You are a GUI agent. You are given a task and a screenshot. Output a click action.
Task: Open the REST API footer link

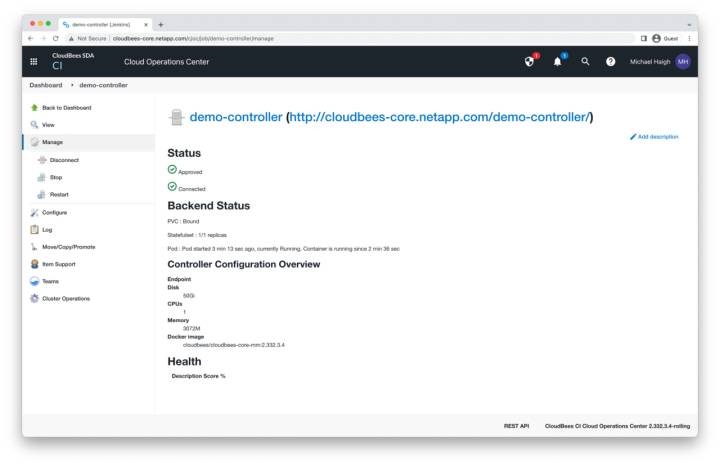(x=516, y=425)
